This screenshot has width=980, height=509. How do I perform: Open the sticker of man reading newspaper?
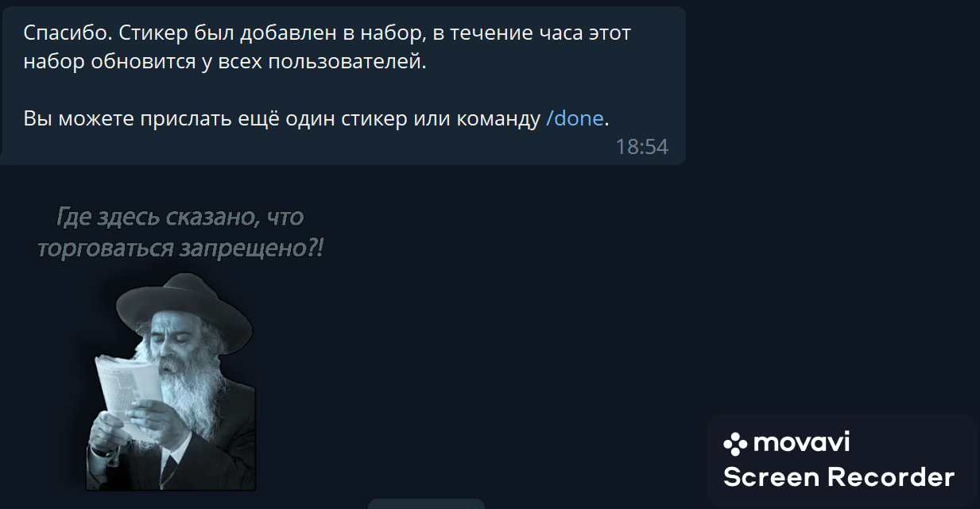click(x=171, y=381)
